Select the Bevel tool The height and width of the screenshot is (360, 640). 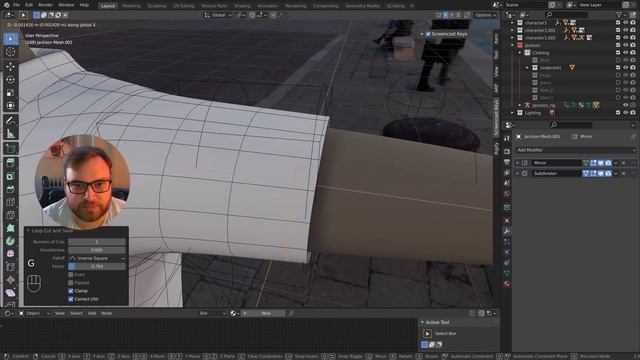point(11,189)
